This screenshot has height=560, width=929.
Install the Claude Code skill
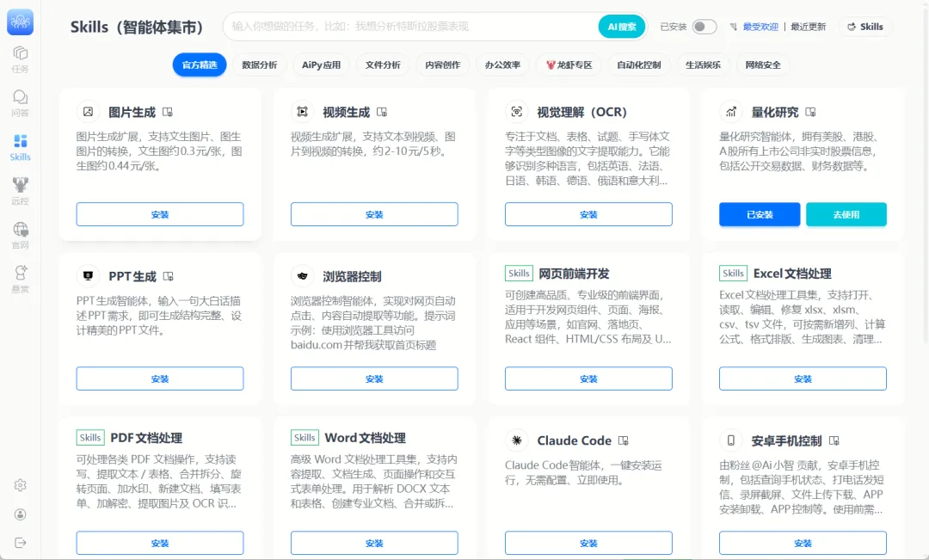point(589,543)
